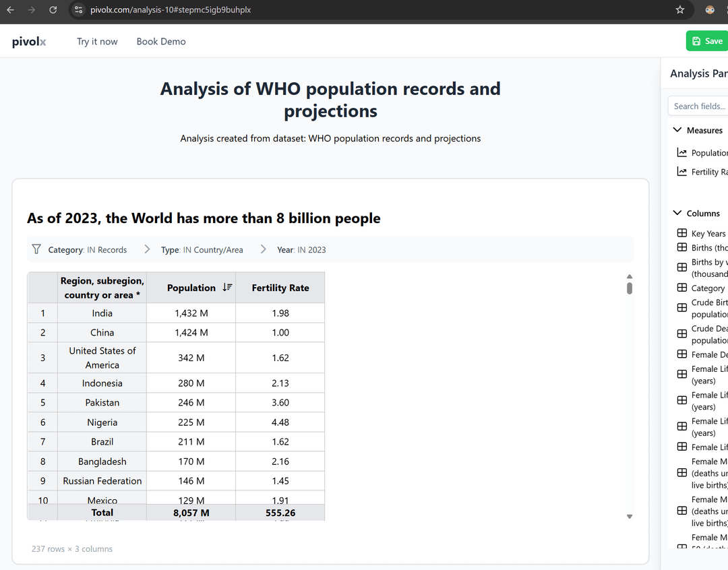The width and height of the screenshot is (728, 570).
Task: View site information icon in address bar
Action: click(x=79, y=10)
